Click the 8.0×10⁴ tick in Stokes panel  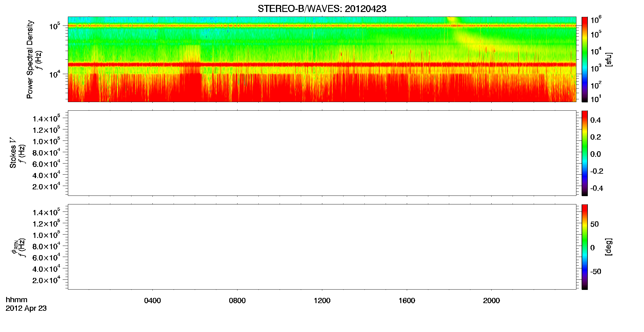[46, 152]
